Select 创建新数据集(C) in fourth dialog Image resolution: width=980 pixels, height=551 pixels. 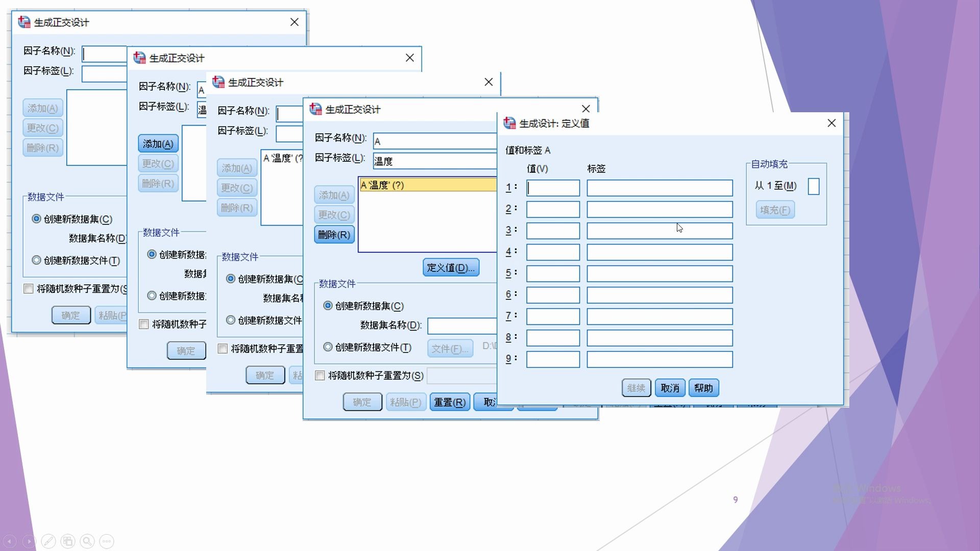tap(328, 306)
